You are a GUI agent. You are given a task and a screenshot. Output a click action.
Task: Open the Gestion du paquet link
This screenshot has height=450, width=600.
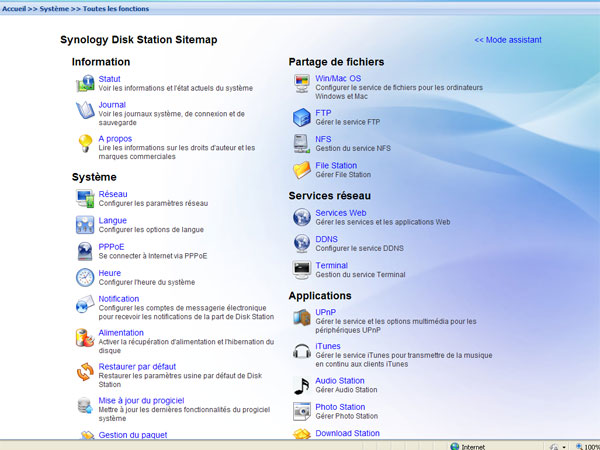(133, 435)
